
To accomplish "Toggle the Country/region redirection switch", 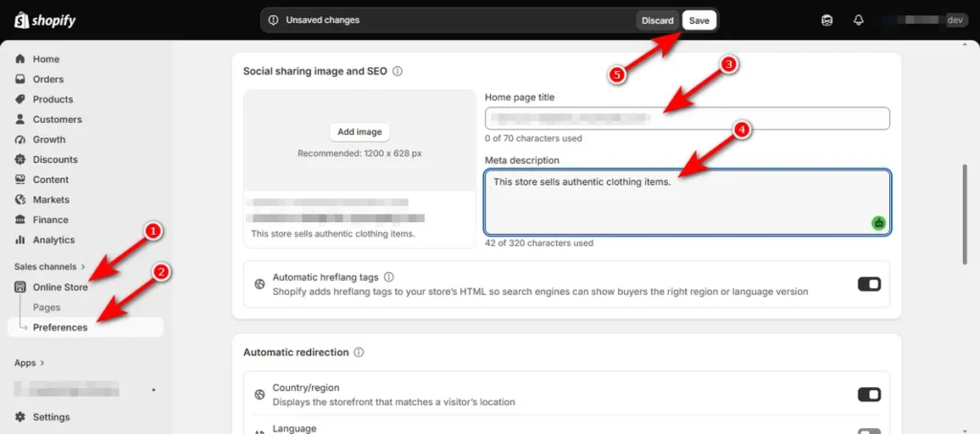I will [869, 395].
